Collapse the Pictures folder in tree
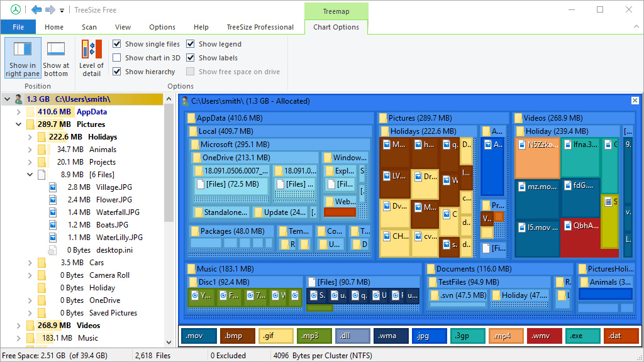Viewport: 644px width, 362px height. [x=19, y=124]
